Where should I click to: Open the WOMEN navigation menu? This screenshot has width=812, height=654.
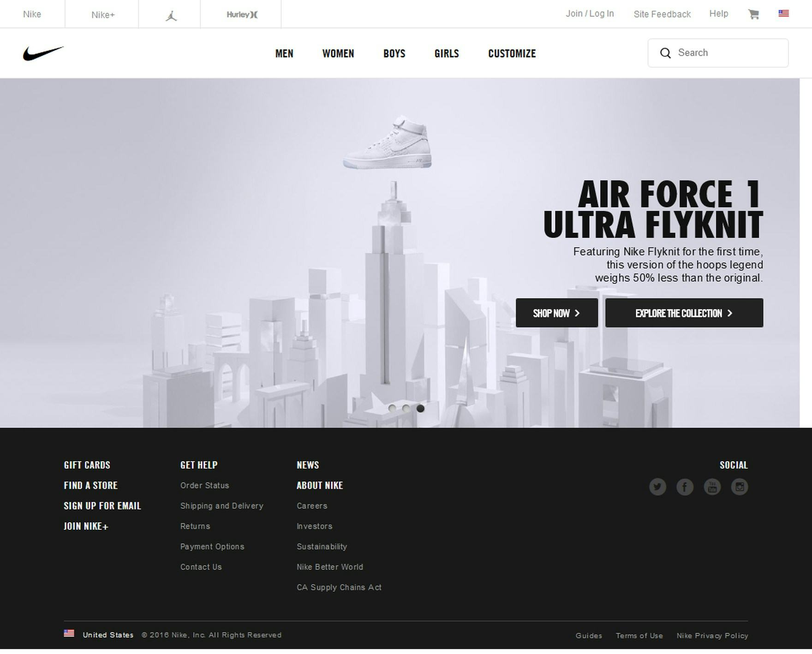coord(338,54)
